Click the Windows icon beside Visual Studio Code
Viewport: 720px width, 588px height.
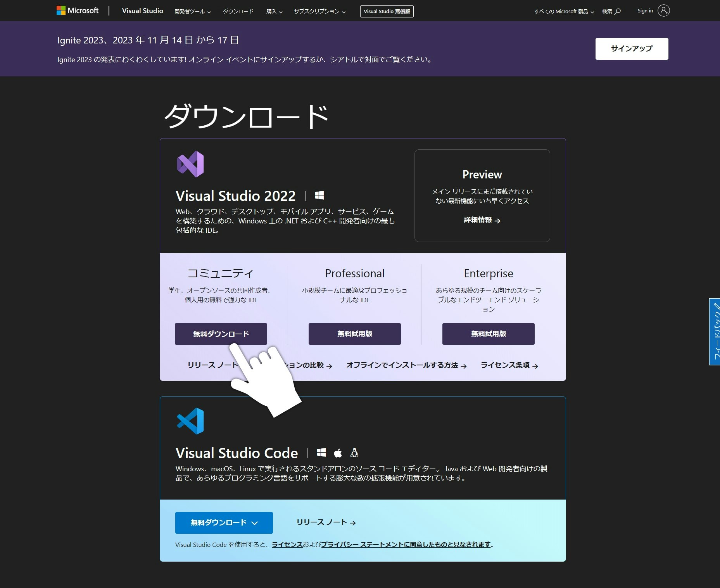[321, 453]
